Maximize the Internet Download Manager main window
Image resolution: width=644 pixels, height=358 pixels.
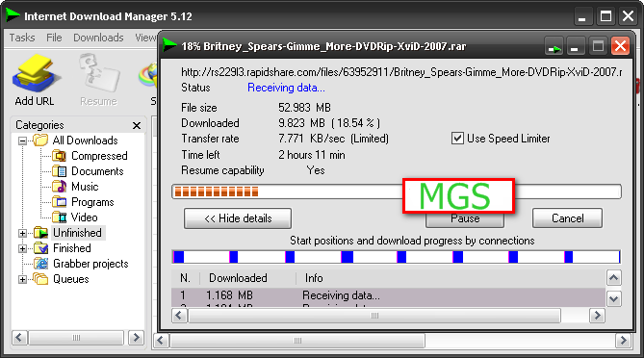pos(605,16)
